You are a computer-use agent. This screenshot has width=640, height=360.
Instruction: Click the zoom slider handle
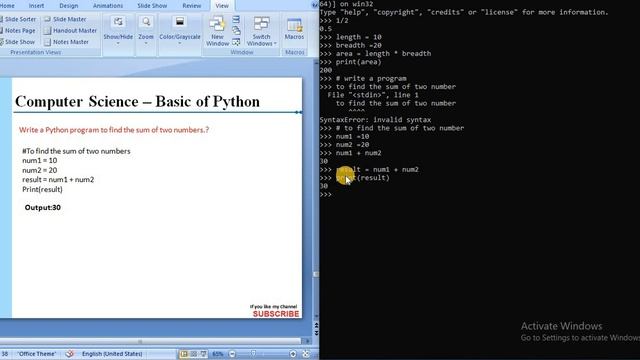pyautogui.click(x=253, y=354)
